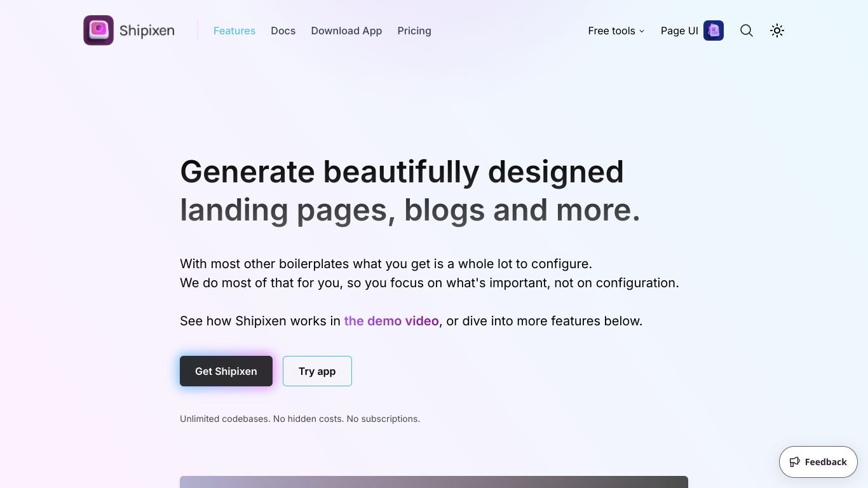
Task: Click the Get Shipixen button
Action: coord(226,371)
